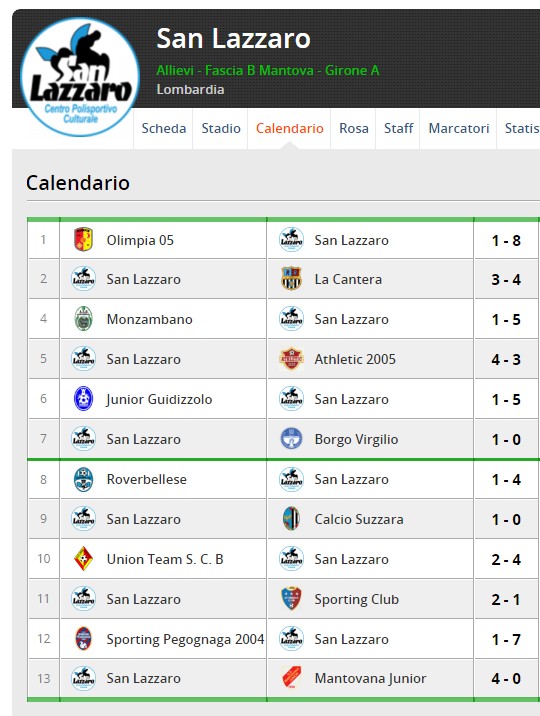Open the large San Lazzaro club logo
Viewport: 540px width, 716px height.
pos(80,77)
